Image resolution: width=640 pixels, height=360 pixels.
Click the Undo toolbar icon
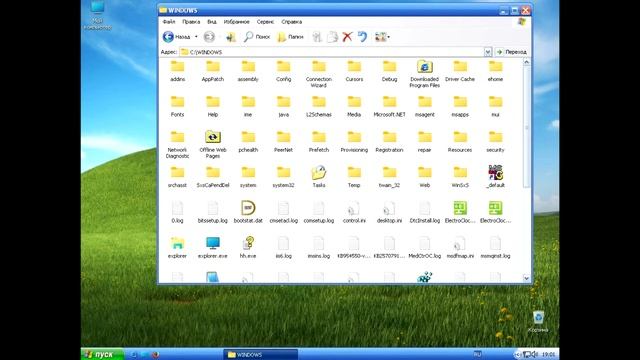click(x=362, y=37)
